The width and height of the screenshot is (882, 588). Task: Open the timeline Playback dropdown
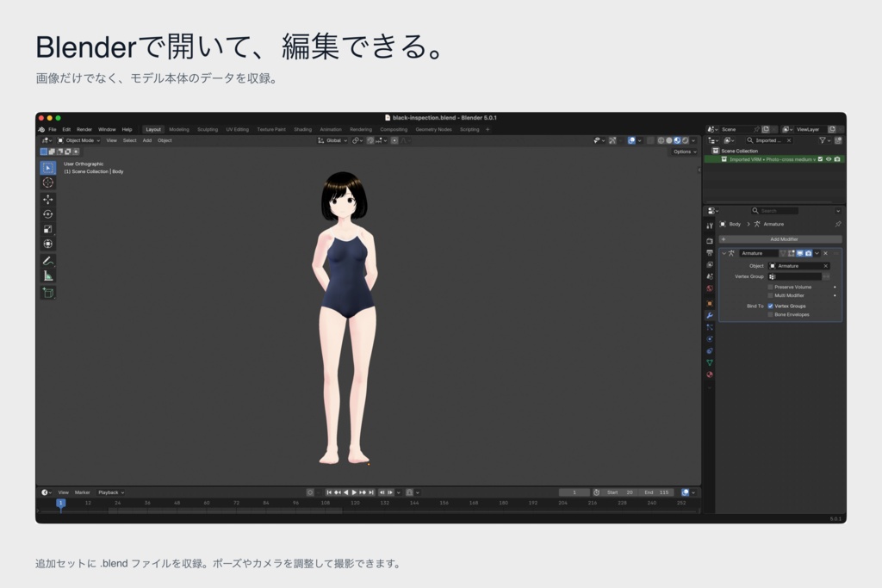tap(111, 492)
